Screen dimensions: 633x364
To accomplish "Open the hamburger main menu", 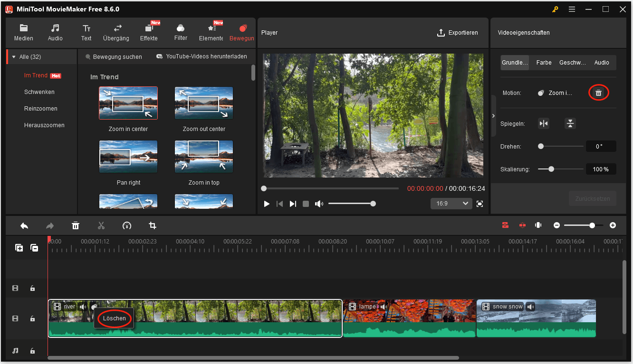I will pos(572,9).
